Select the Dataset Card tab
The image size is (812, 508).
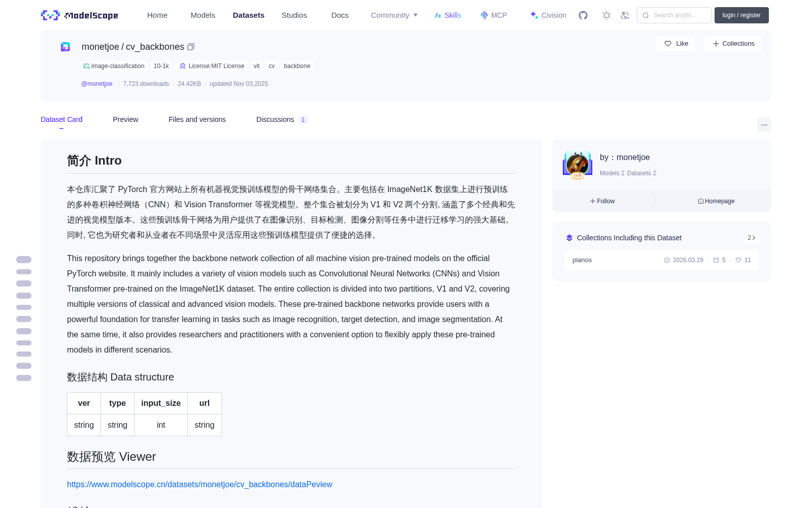pyautogui.click(x=61, y=119)
